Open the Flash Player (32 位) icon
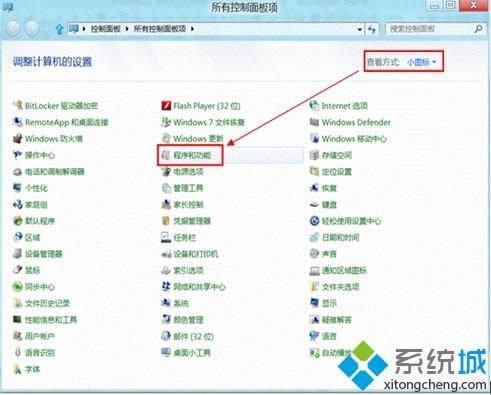Viewport: 491px width, 395px height. [166, 106]
